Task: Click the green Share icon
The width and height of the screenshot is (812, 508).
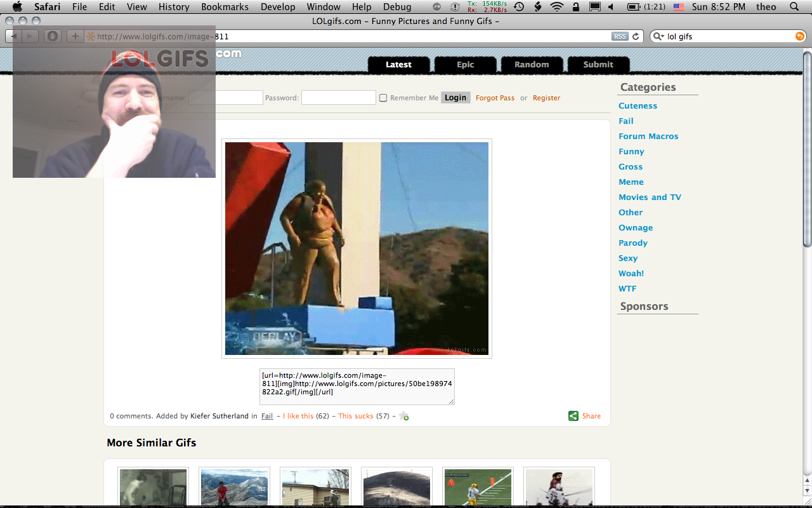Action: 573,416
